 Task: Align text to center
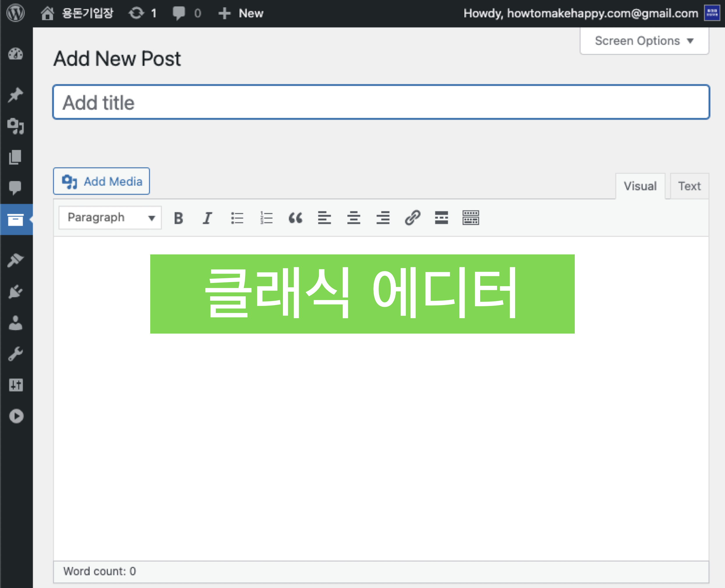pos(353,218)
